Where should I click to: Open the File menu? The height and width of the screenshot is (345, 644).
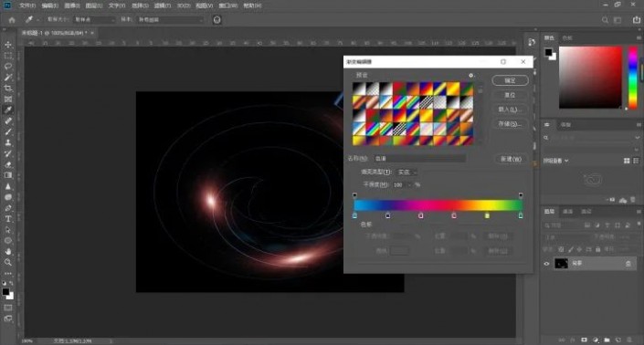click(x=27, y=5)
